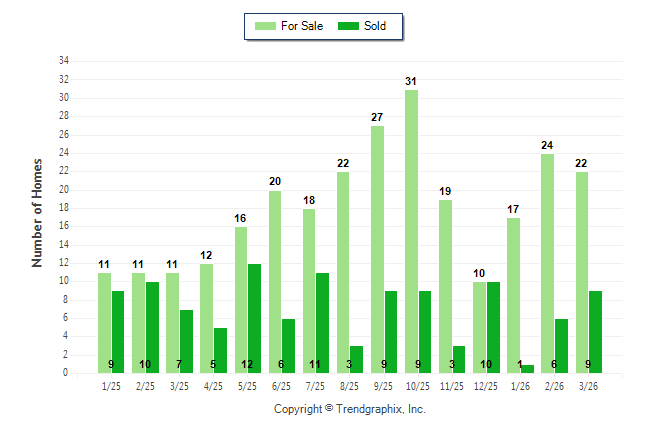Screen dimensions: 646x434
Task: Click the dark green Sold legend swatch
Action: click(x=350, y=26)
